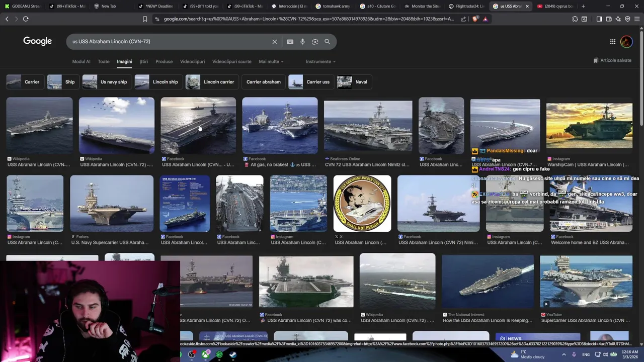Viewport: 644px width, 362px height.
Task: Open a new browser tab with plus
Action: (x=583, y=6)
